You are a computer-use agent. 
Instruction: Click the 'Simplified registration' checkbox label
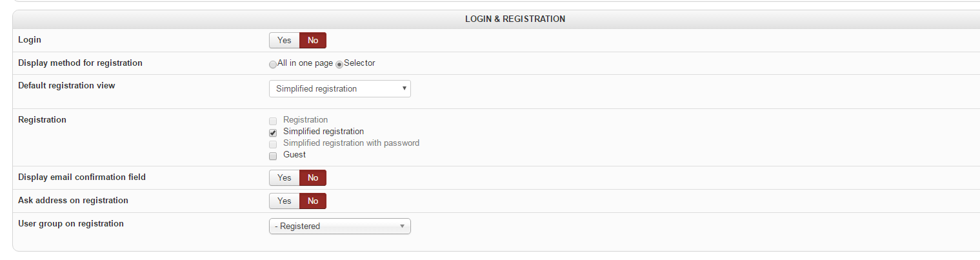pyautogui.click(x=323, y=132)
